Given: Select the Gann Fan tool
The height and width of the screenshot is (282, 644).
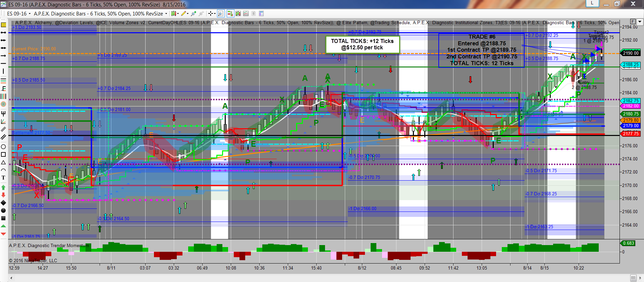Looking at the screenshot, I should click(3, 121).
